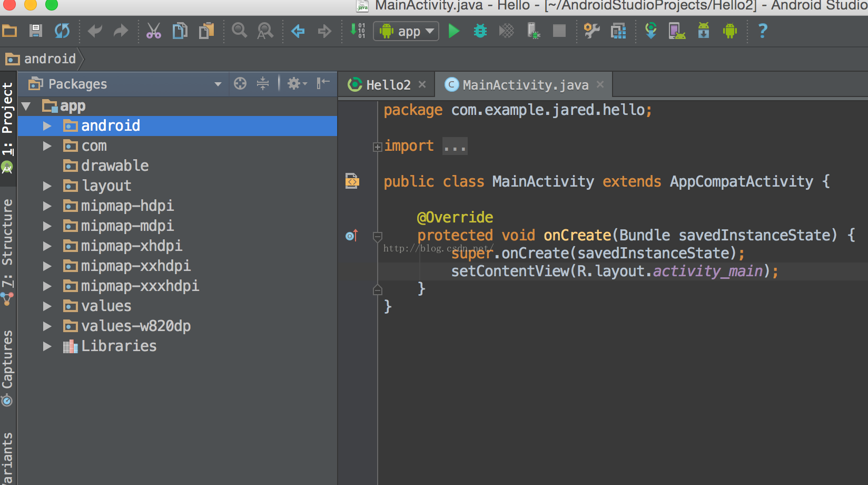Undo the last action with the arrow
The width and height of the screenshot is (868, 485).
pos(95,31)
